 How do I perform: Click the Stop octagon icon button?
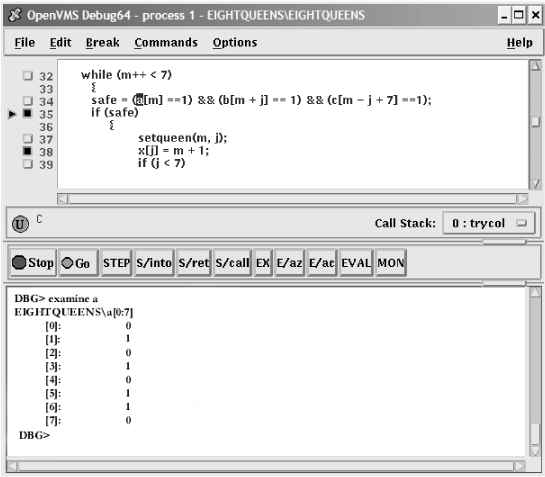pyautogui.click(x=33, y=262)
